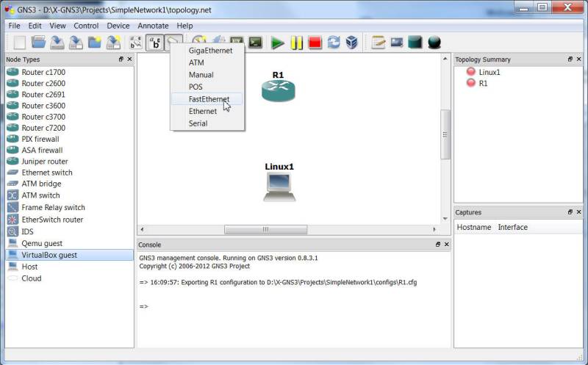Close the Node Types panel
This screenshot has width=588, height=365.
click(130, 59)
